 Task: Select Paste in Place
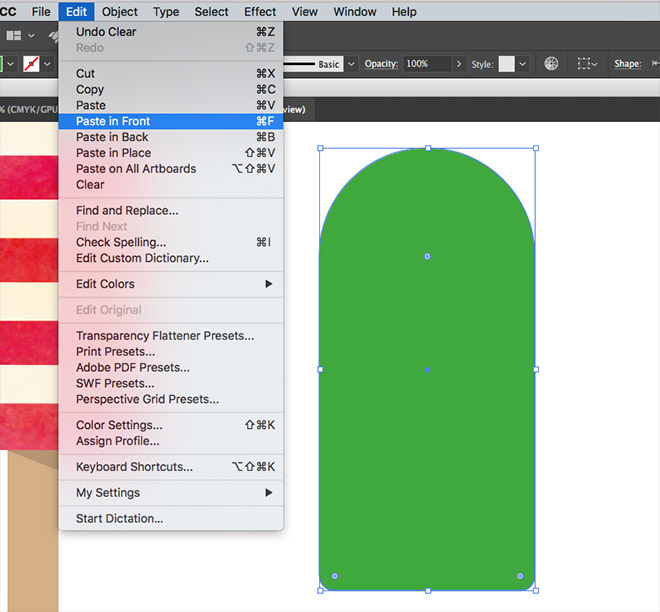[x=171, y=153]
